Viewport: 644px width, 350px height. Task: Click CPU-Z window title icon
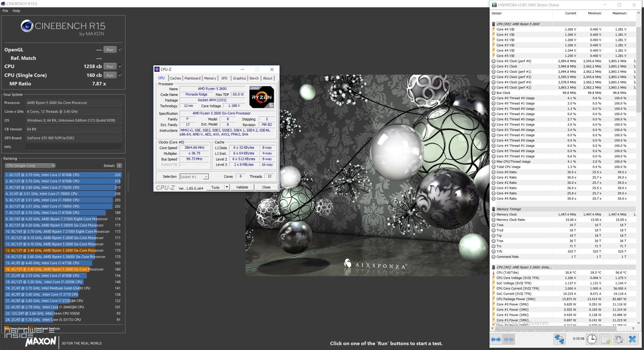[157, 69]
